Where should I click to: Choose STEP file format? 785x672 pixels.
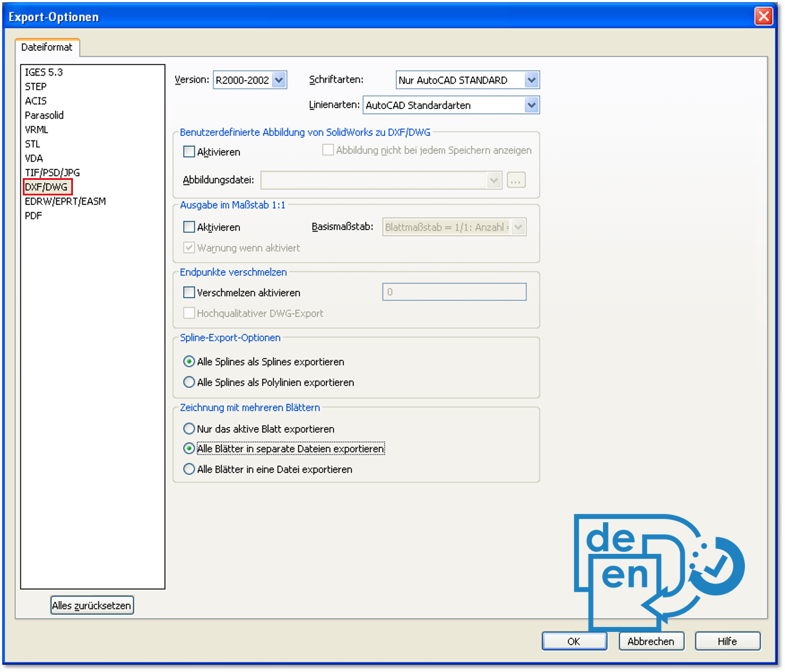pos(36,87)
